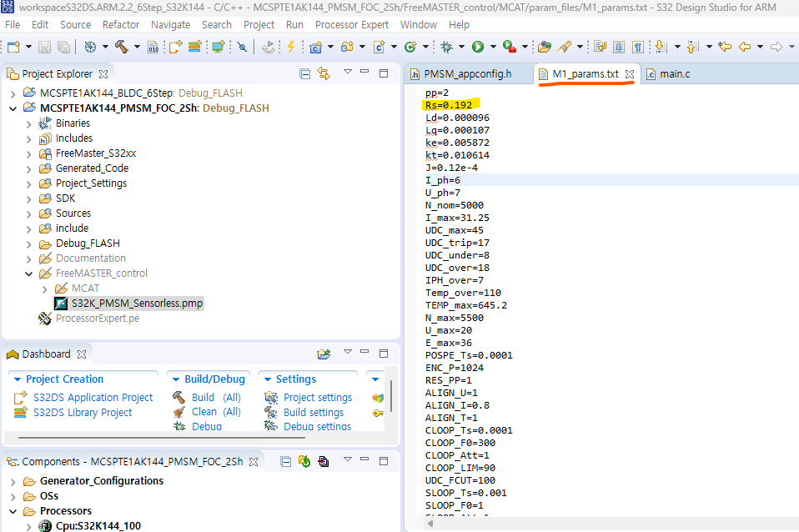This screenshot has width=799, height=532.
Task: Toggle show whitespace pilcrow icon
Action: tap(637, 47)
